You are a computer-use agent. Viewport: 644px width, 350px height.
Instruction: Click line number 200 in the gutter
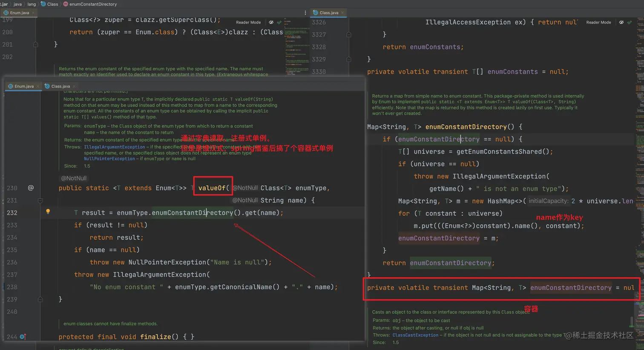click(7, 32)
